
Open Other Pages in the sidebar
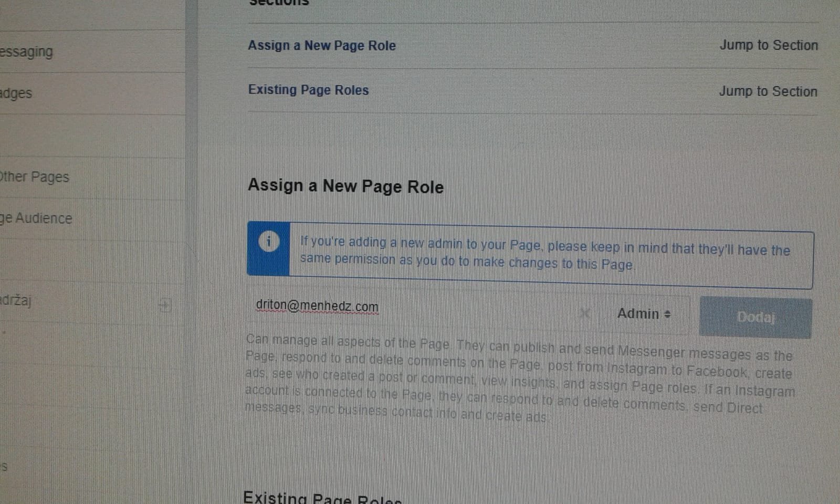click(x=35, y=177)
